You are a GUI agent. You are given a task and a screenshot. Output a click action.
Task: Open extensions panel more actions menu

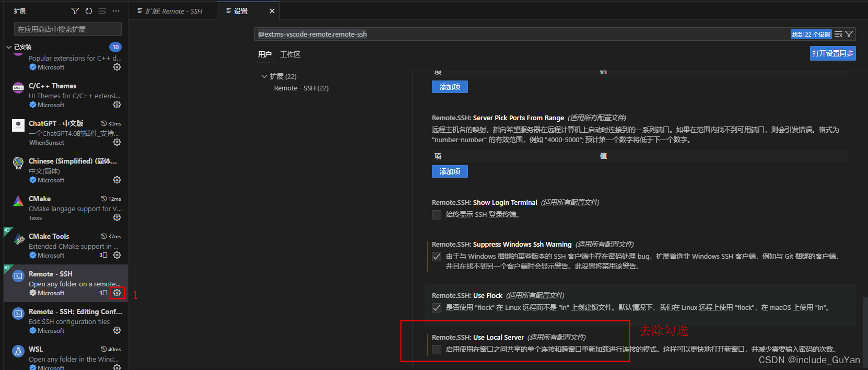coord(116,11)
